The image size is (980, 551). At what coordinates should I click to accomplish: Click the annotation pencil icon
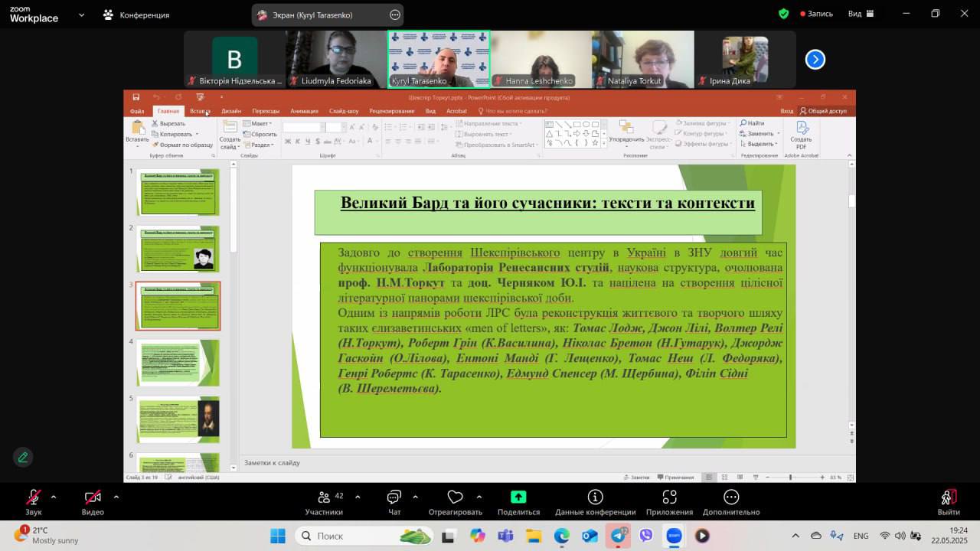23,457
